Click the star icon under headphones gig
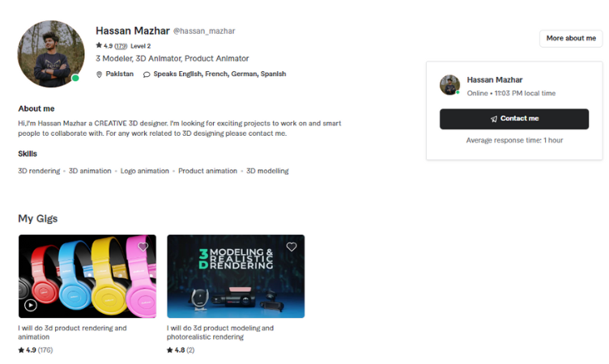 [21, 350]
